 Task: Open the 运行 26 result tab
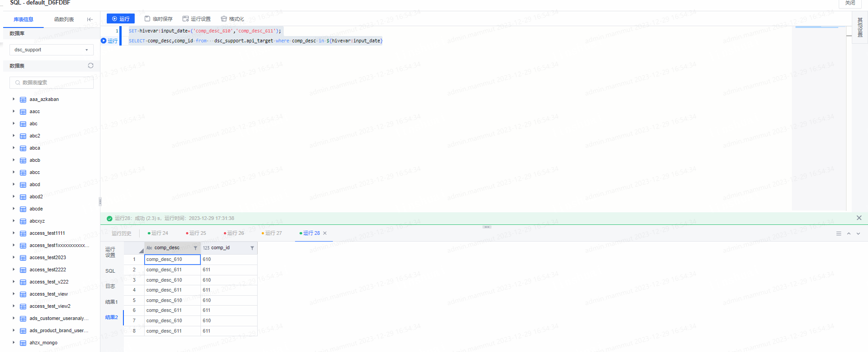(235, 233)
